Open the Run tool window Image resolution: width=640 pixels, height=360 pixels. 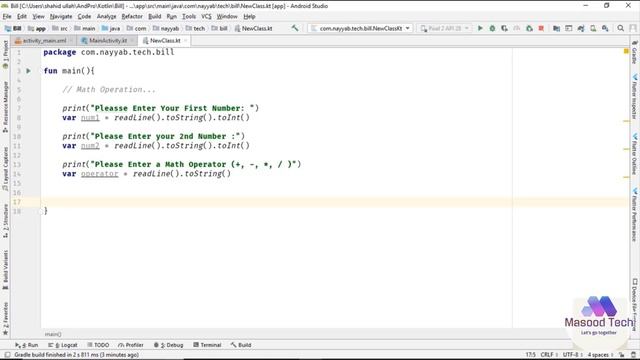pos(27,345)
